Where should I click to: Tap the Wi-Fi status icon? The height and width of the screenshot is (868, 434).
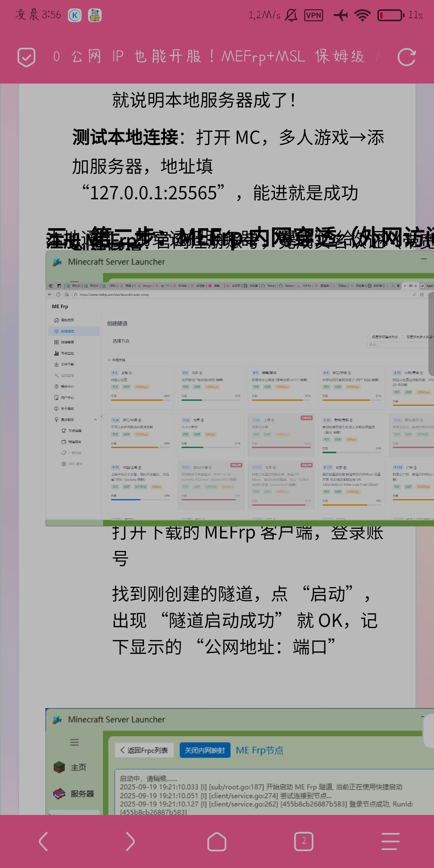tap(362, 15)
